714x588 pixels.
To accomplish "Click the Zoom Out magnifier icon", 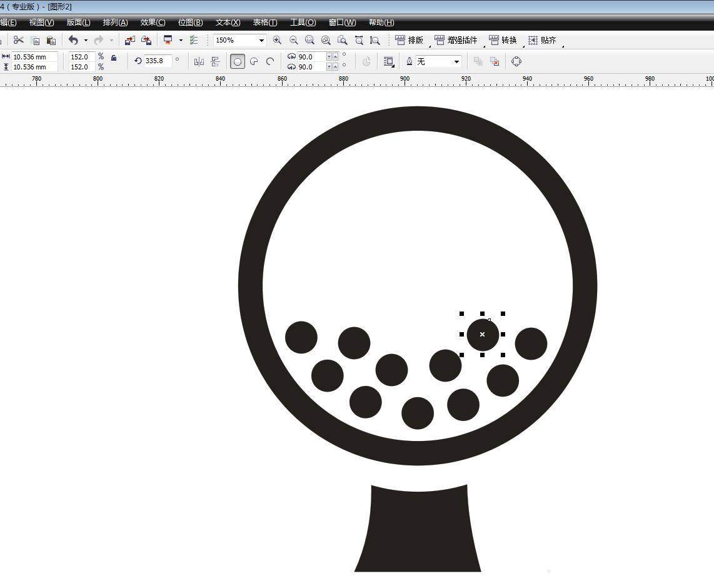I will pos(293,40).
